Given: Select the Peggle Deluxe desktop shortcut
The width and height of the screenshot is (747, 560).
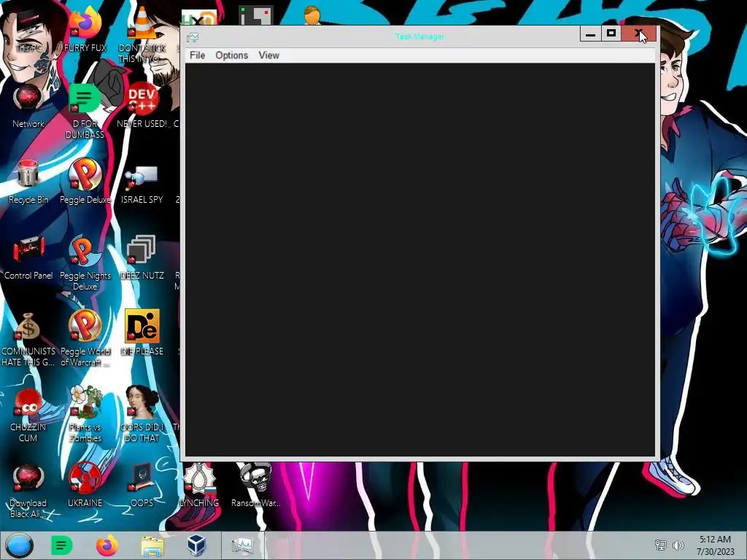Looking at the screenshot, I should point(85,181).
